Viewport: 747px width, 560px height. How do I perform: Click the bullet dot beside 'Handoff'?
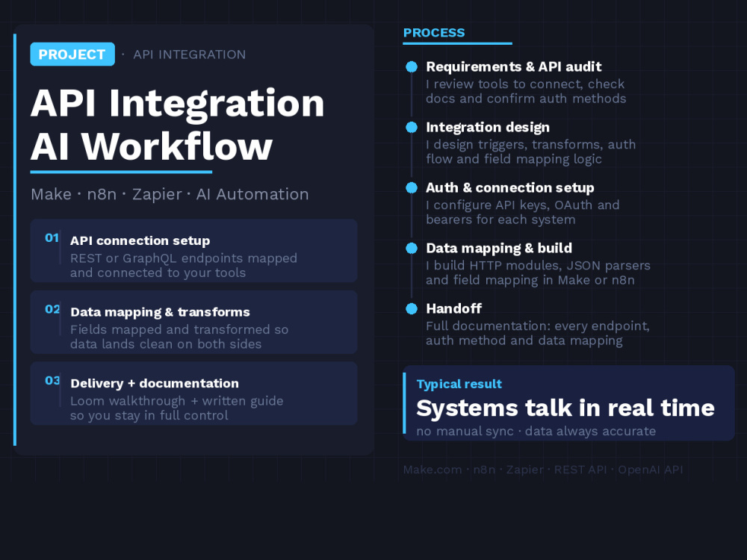click(x=412, y=308)
